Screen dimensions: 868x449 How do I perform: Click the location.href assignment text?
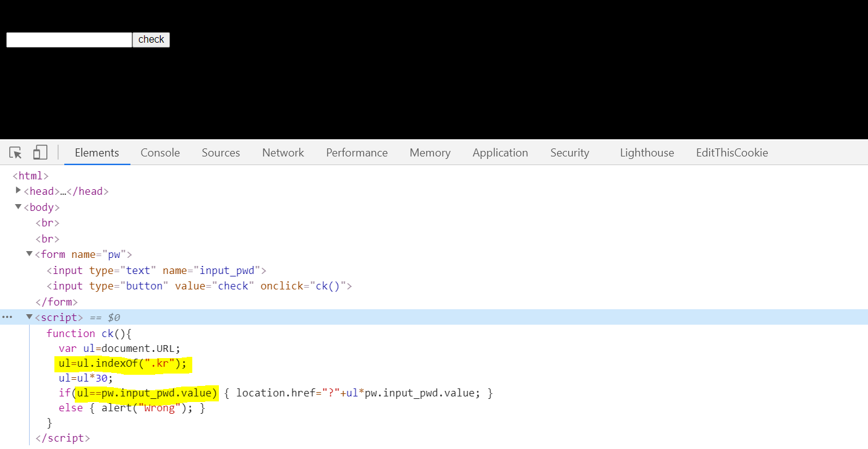click(358, 393)
